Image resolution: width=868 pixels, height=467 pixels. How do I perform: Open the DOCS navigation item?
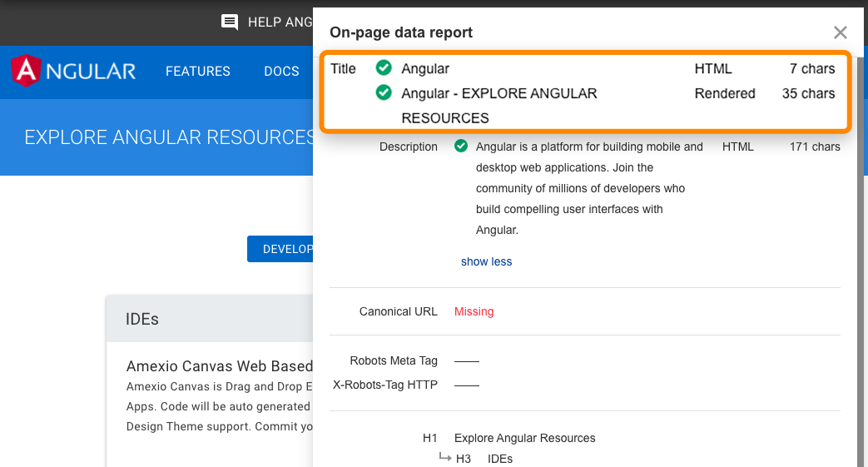pyautogui.click(x=281, y=72)
